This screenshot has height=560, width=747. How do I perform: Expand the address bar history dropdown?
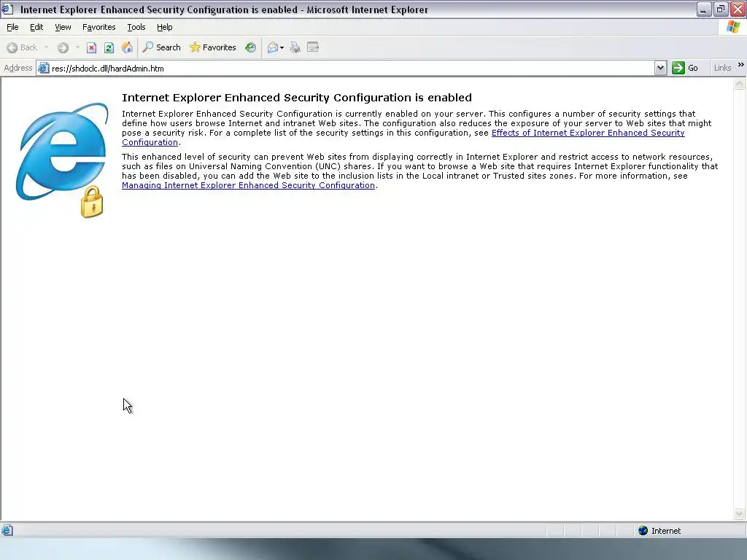tap(660, 68)
